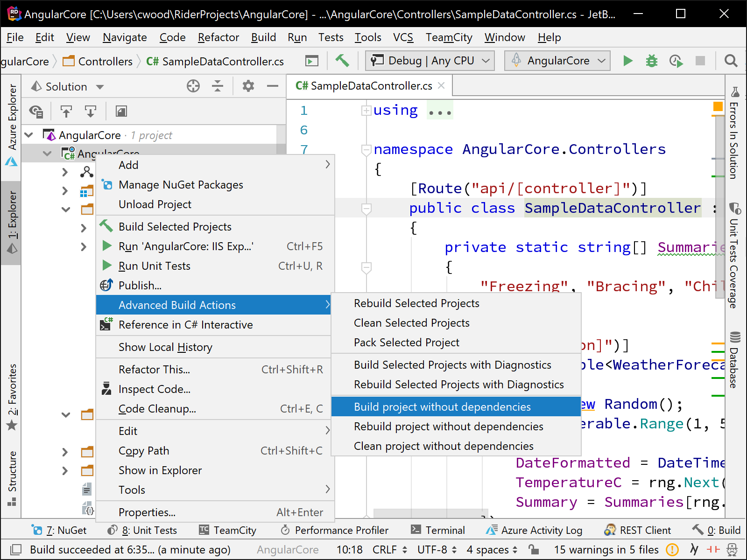Viewport: 747px width, 560px height.
Task: Open the 2: Favorites tool window
Action: [12, 398]
